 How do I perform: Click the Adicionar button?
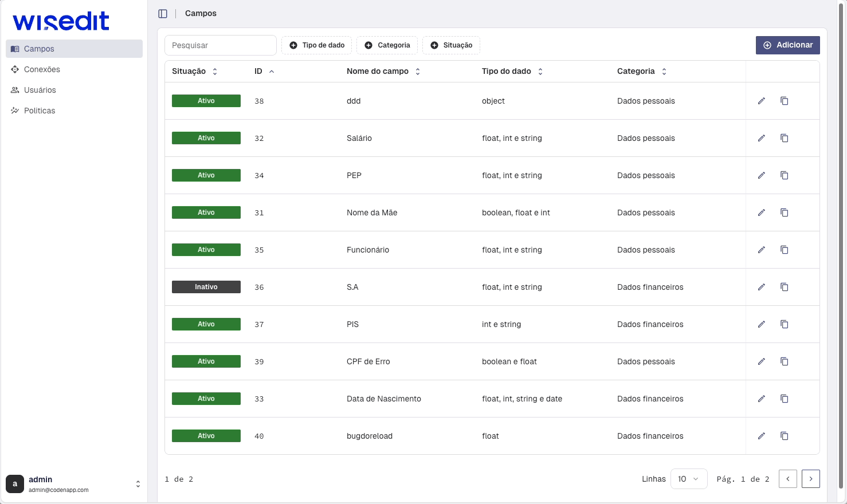[x=787, y=45]
